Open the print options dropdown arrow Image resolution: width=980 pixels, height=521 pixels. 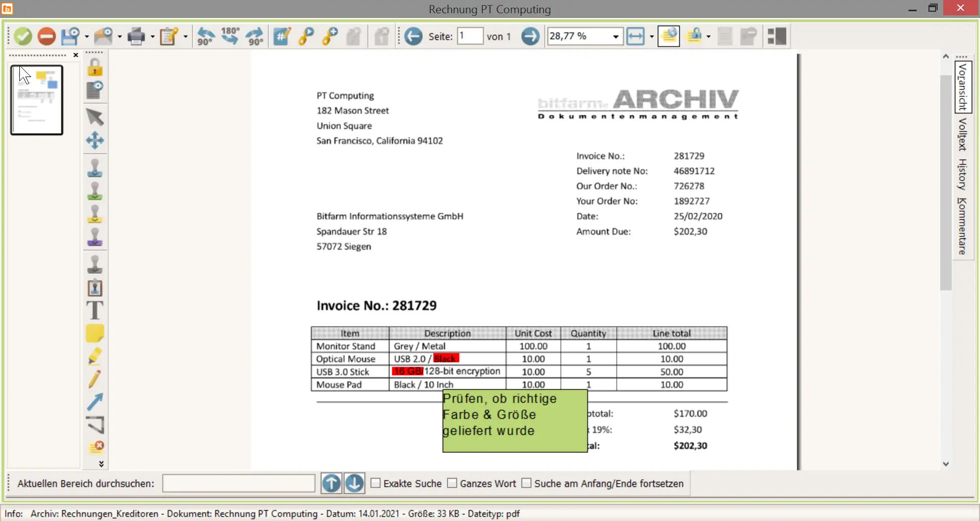click(x=152, y=37)
